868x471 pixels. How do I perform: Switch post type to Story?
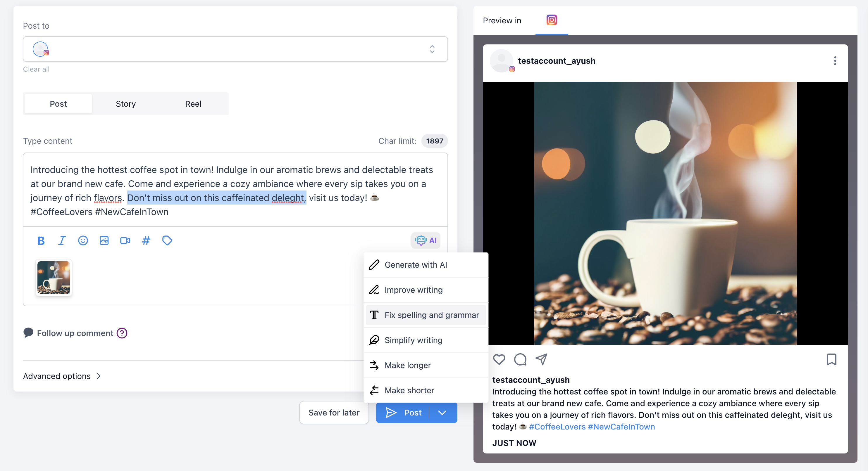[x=126, y=104]
